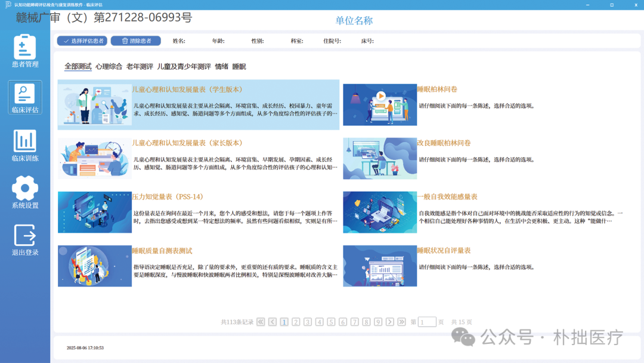Click the 一般自我效能感量表 title
The height and width of the screenshot is (363, 644).
[x=447, y=197]
